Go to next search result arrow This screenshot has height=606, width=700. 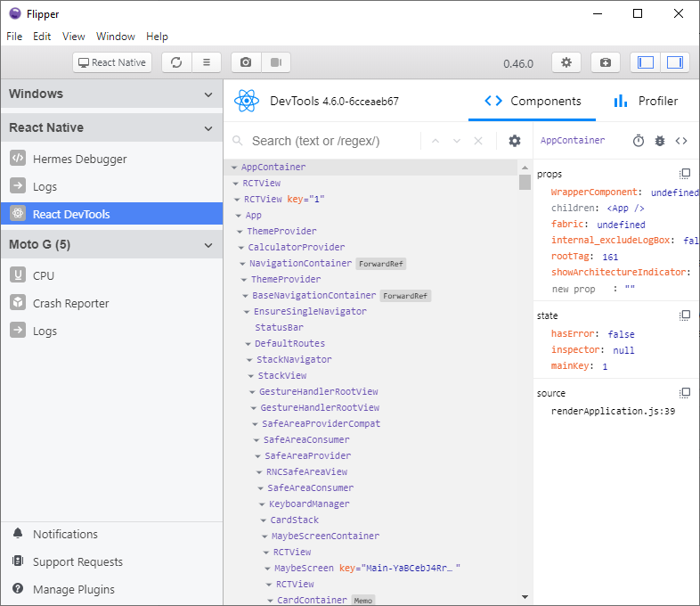pyautogui.click(x=457, y=141)
